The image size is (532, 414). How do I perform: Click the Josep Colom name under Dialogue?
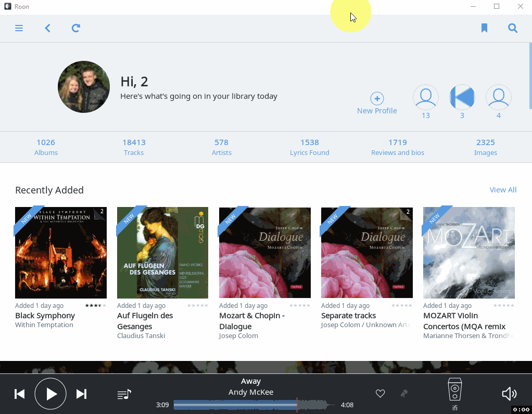238,335
